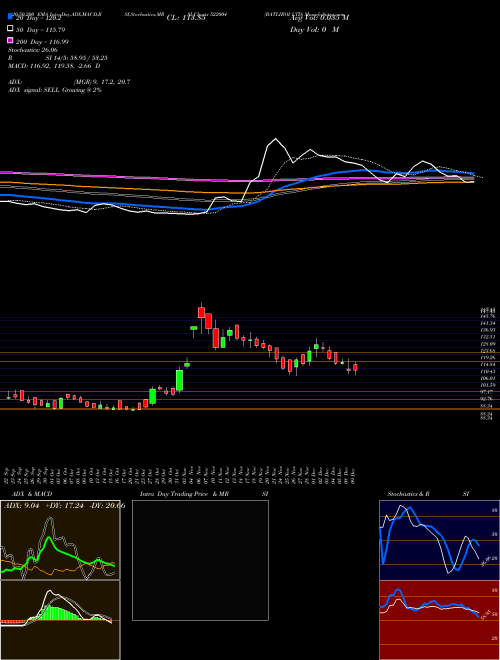This screenshot has height=660, width=500.
Task: Click the 'CL: 113.85' closing price
Action: pyautogui.click(x=186, y=18)
